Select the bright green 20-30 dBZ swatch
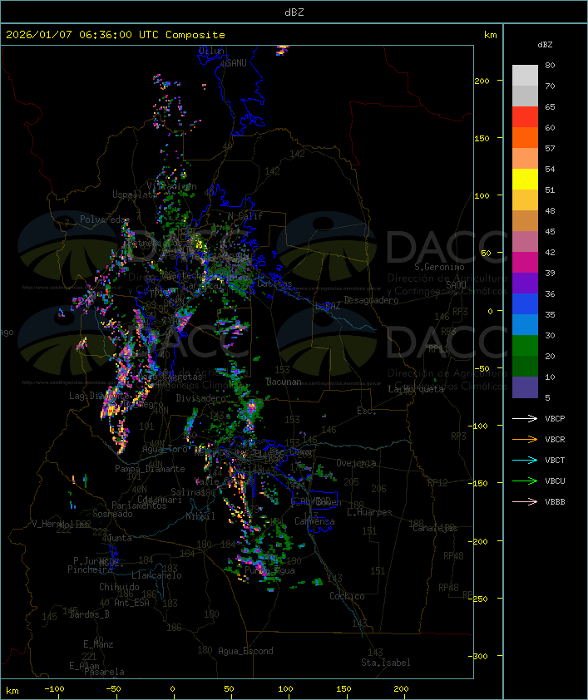 pyautogui.click(x=525, y=346)
